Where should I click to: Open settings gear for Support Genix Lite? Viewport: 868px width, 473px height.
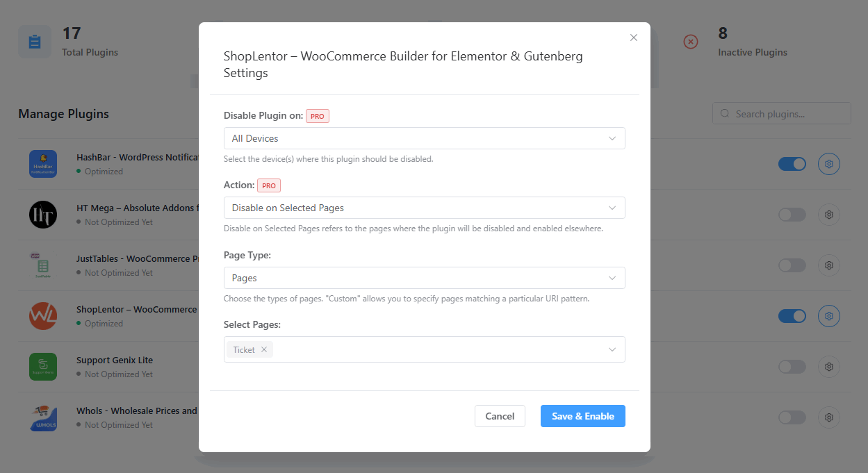click(829, 367)
